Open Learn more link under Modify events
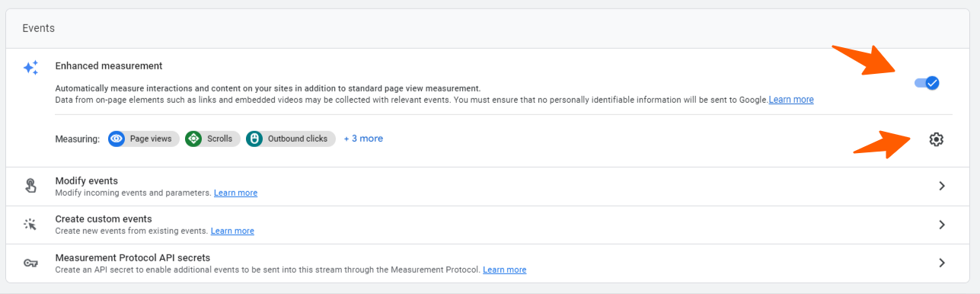This screenshot has width=980, height=294. click(235, 193)
